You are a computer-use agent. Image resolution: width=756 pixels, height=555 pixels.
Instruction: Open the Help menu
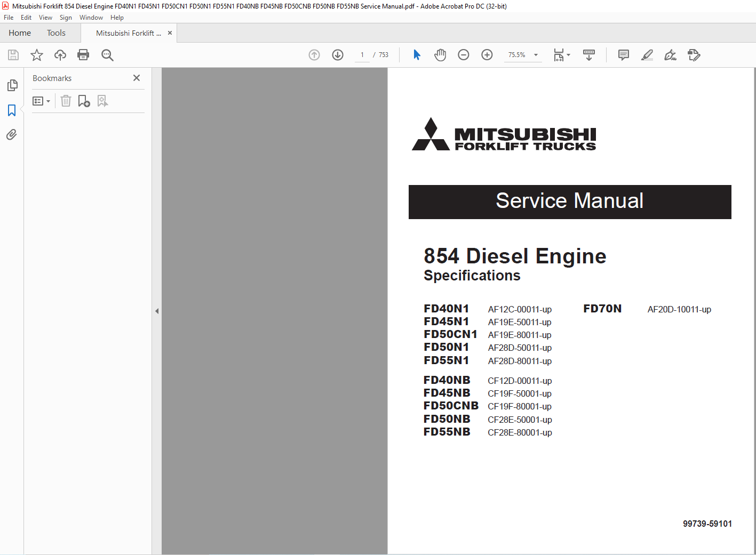117,18
